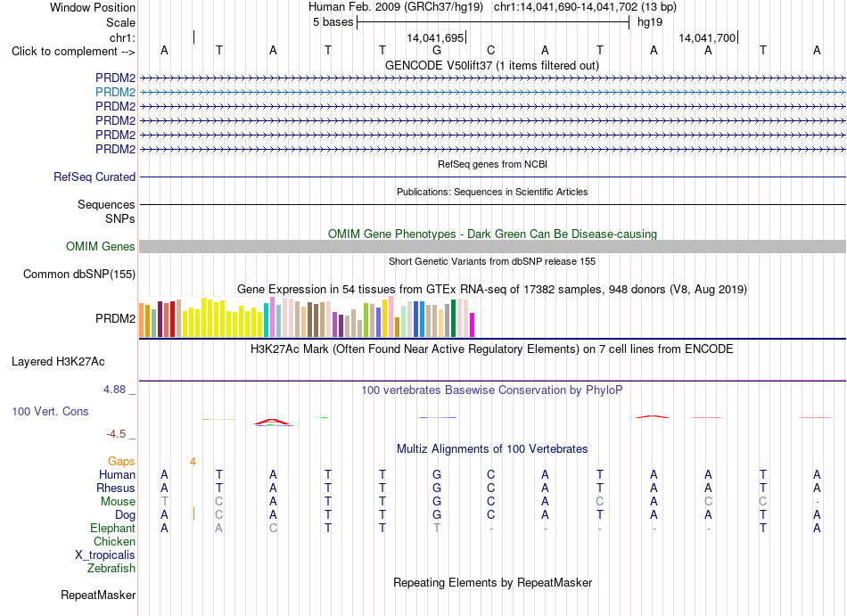Click the SNPs label

coord(120,219)
